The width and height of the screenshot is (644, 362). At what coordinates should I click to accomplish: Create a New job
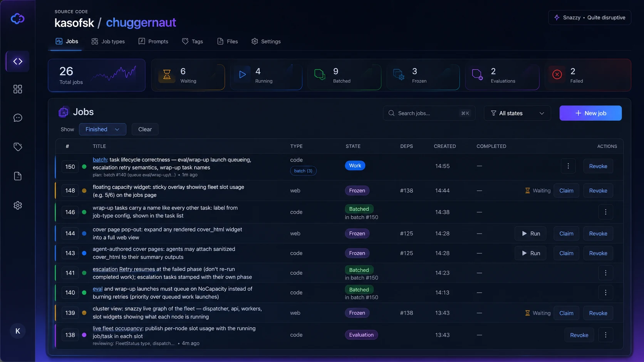590,113
